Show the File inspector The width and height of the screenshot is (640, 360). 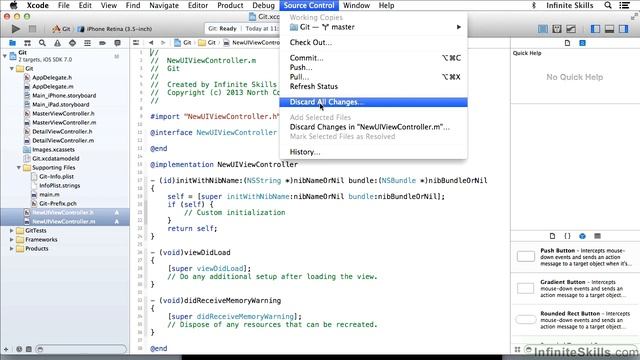point(567,43)
